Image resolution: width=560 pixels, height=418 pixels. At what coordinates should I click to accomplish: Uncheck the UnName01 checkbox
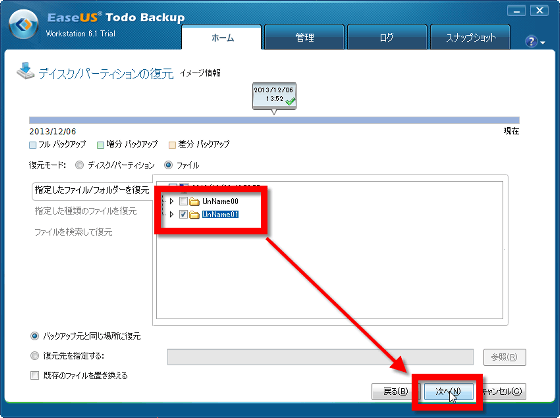[x=183, y=214]
